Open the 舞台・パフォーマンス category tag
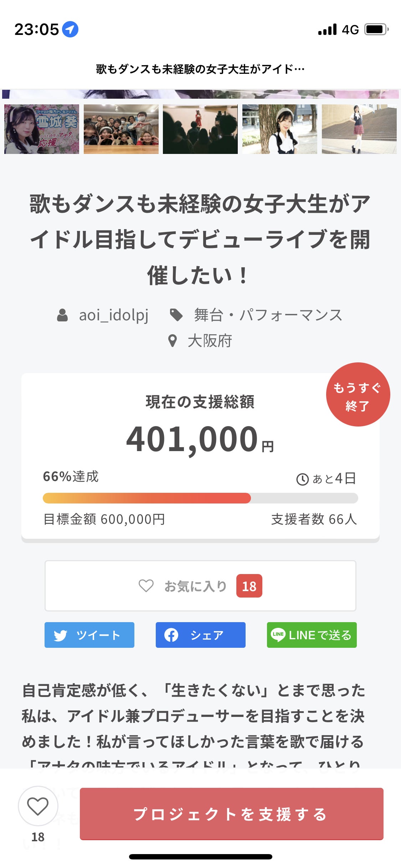Viewport: 401px width, 868px height. point(268,315)
